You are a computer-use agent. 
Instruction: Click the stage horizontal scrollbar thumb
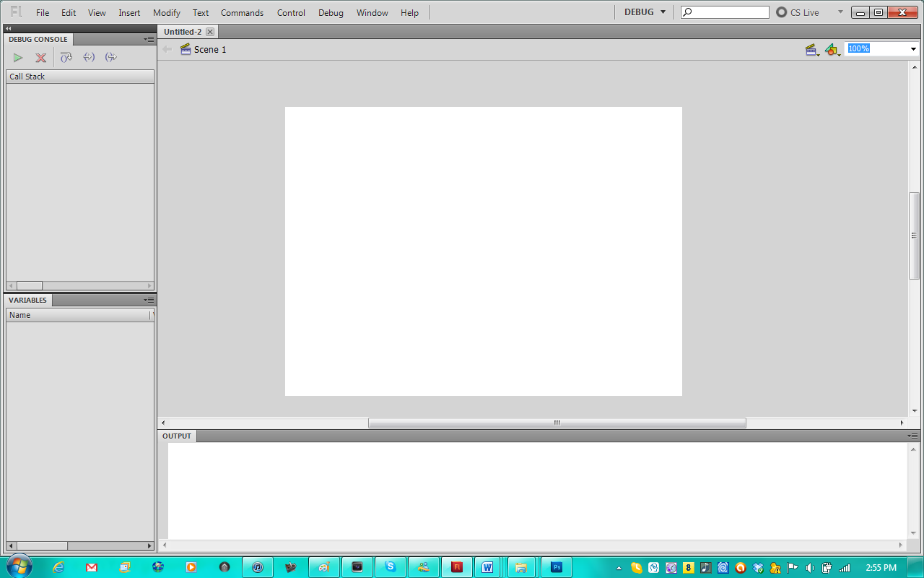[557, 423]
